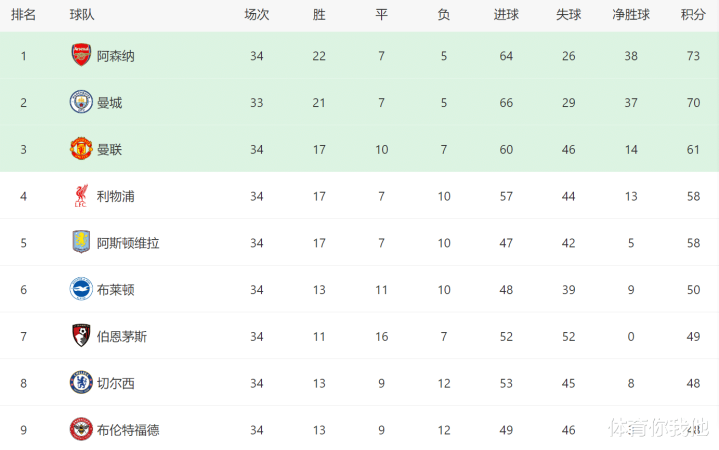Select the 伯恩茅斯 team row name
Viewport: 719px width, 450px height.
coord(122,337)
